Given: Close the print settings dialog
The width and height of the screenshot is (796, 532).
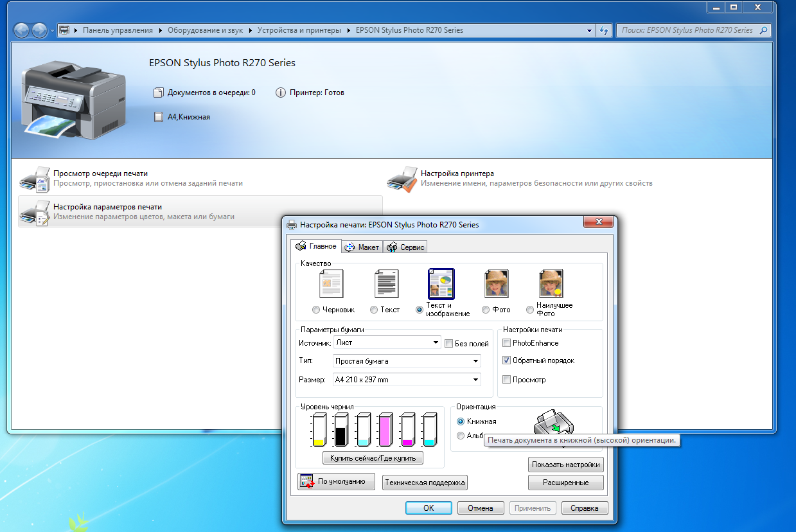Looking at the screenshot, I should point(598,222).
